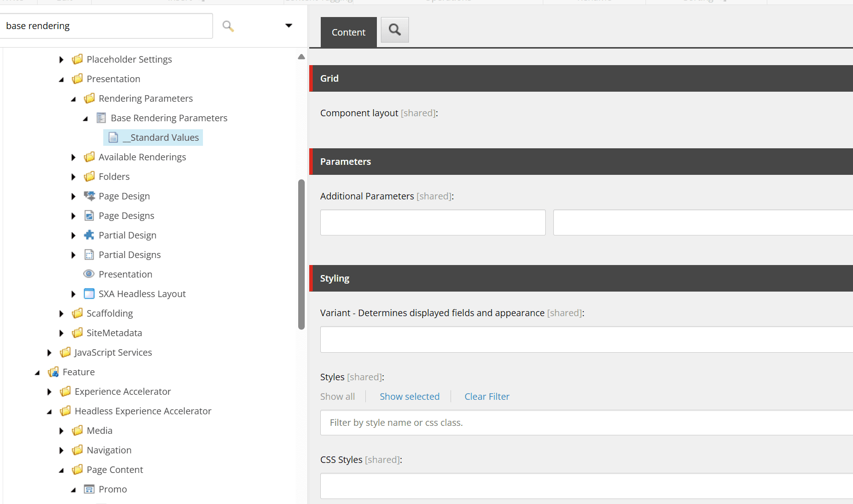Expand the Folders node
The height and width of the screenshot is (504, 853).
point(73,177)
